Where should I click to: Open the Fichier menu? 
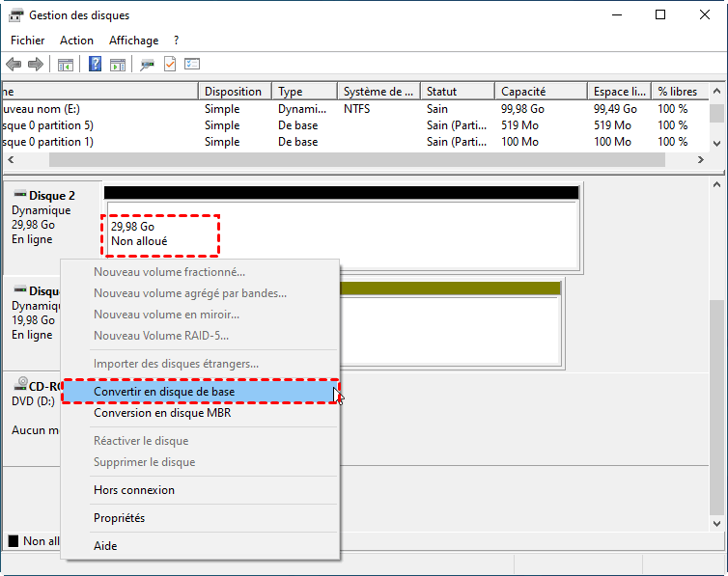(27, 41)
